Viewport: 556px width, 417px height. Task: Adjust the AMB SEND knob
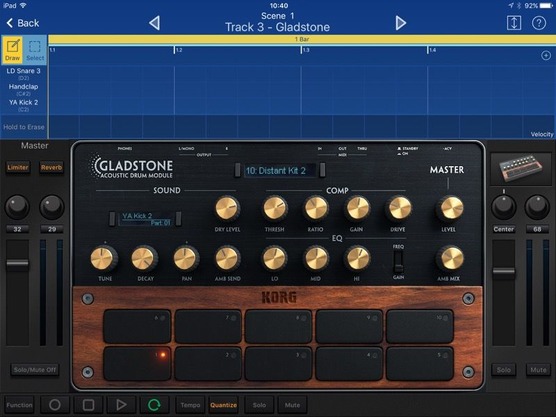pyautogui.click(x=227, y=258)
